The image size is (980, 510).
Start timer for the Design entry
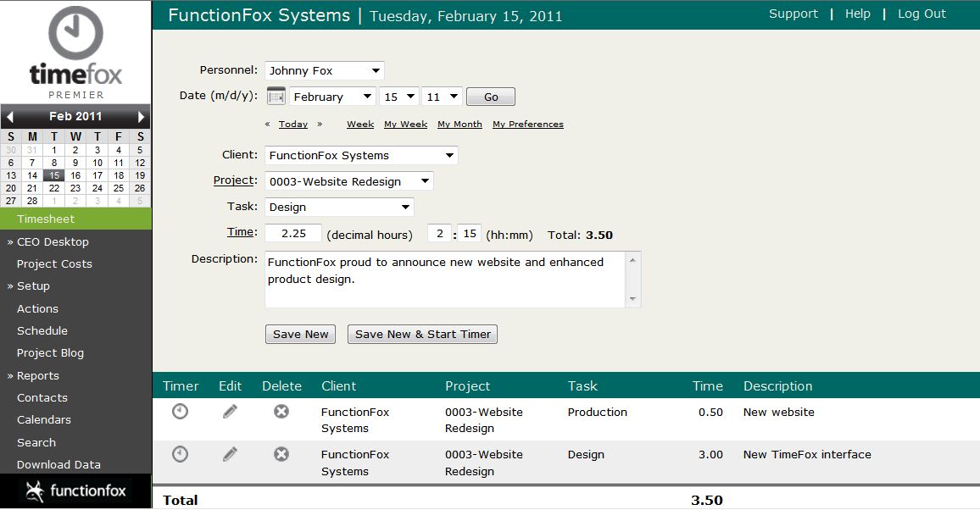(x=180, y=454)
